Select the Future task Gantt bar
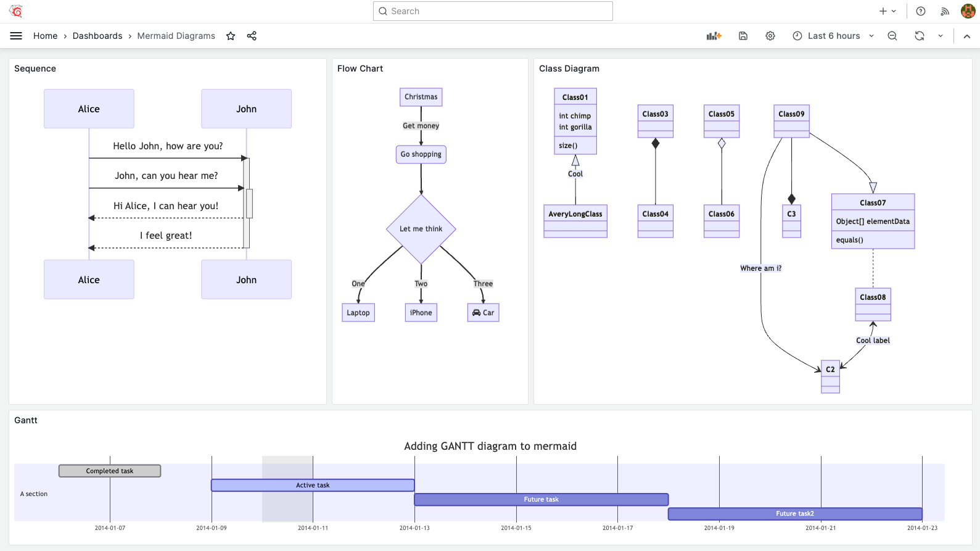This screenshot has height=551, width=980. pos(541,499)
